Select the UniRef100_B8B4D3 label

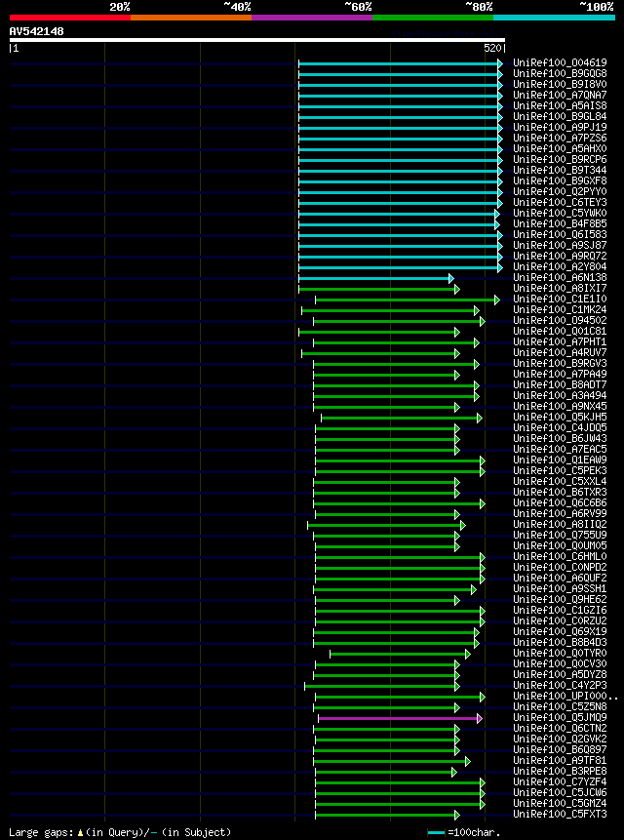tap(560, 642)
